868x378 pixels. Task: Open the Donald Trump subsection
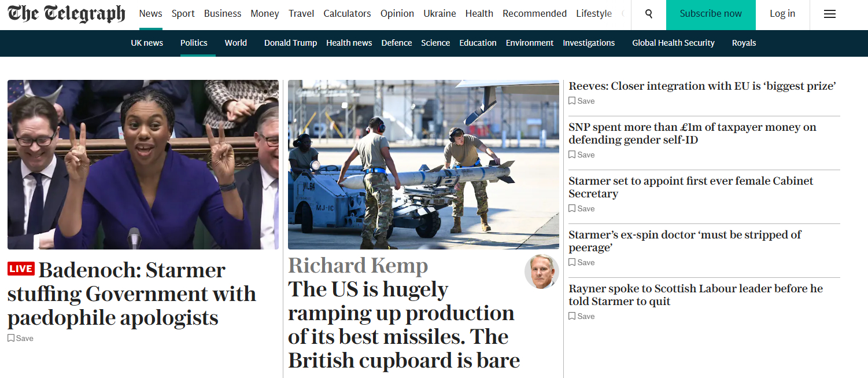pyautogui.click(x=290, y=43)
